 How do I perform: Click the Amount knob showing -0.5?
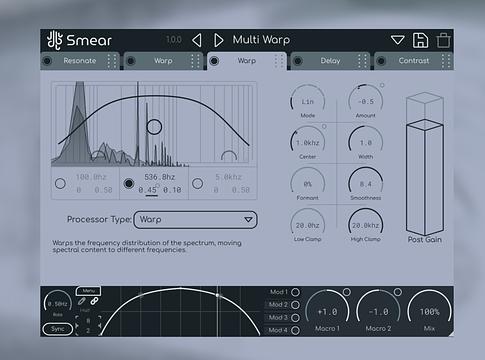pos(366,102)
